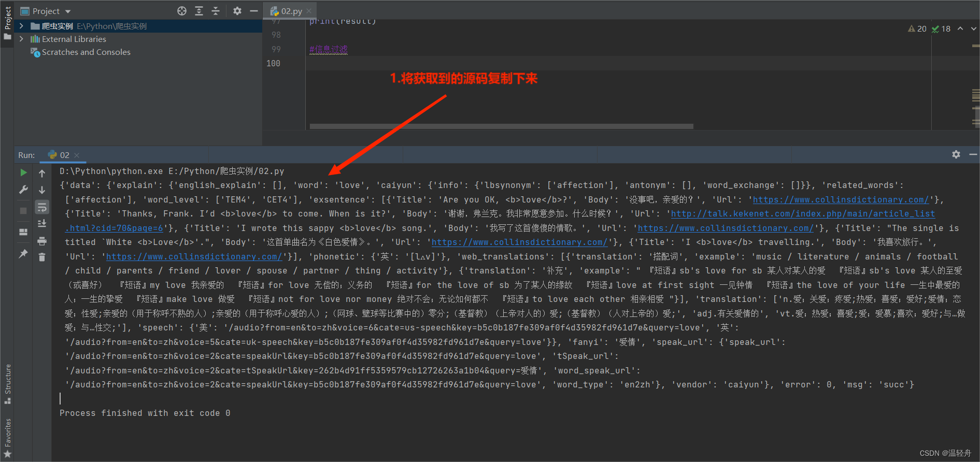This screenshot has height=462, width=980.
Task: Print console output with printer icon
Action: click(x=42, y=241)
